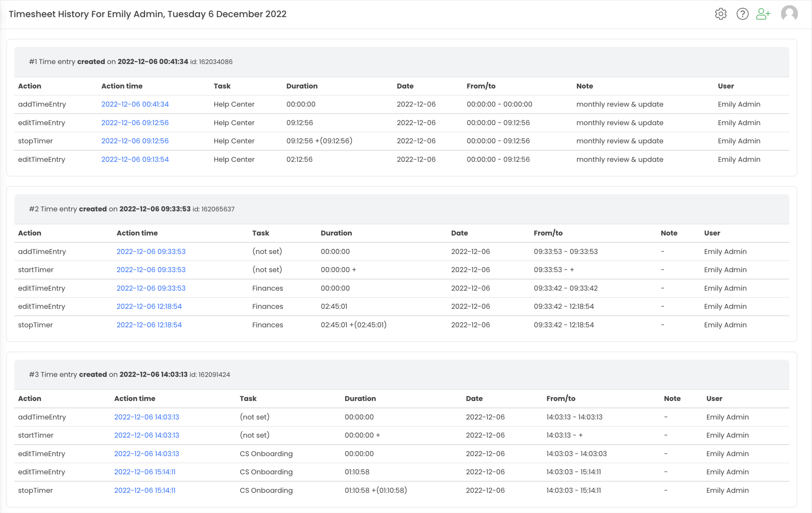Image resolution: width=812 pixels, height=513 pixels.
Task: Click the #1 Time entry created header
Action: pyautogui.click(x=130, y=62)
